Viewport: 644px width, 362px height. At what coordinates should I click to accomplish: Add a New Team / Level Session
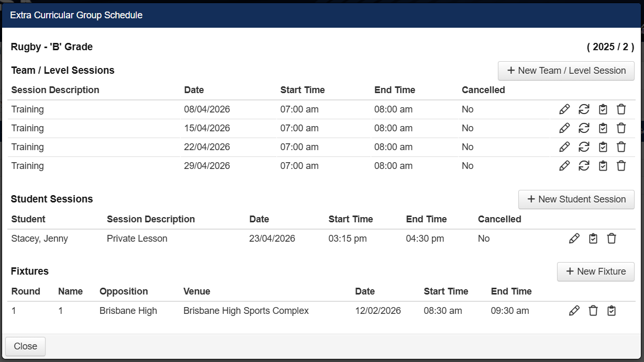pyautogui.click(x=566, y=71)
